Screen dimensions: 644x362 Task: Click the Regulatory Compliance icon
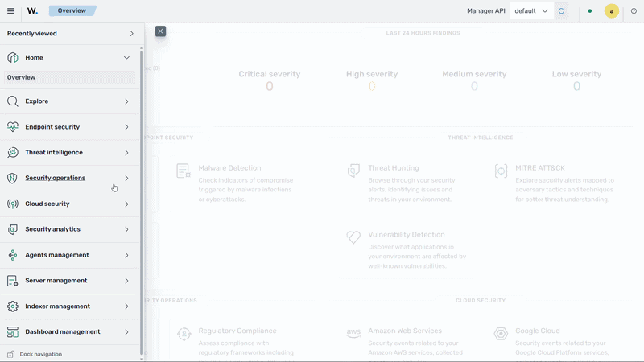tap(184, 334)
